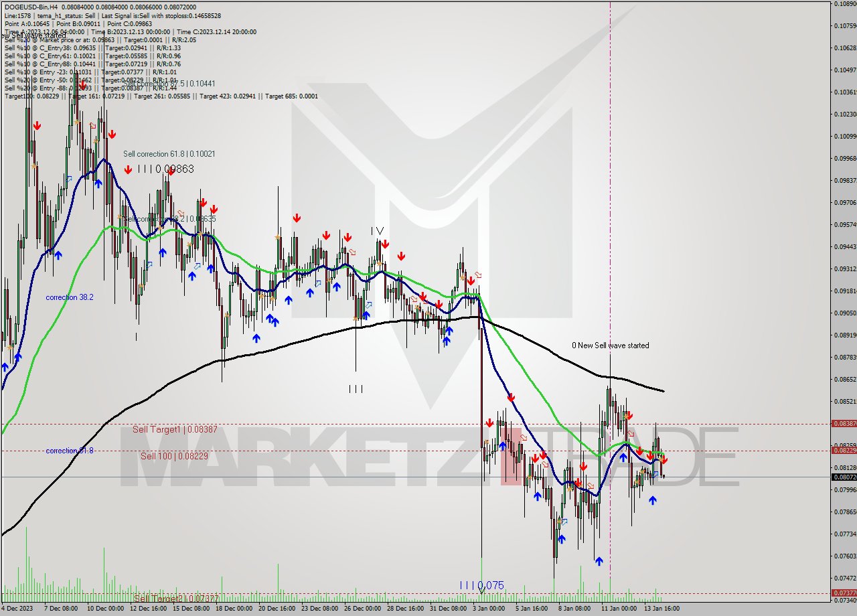The width and height of the screenshot is (857, 616).
Task: Select the '8 Jan 08:00' date label
Action: 574,609
